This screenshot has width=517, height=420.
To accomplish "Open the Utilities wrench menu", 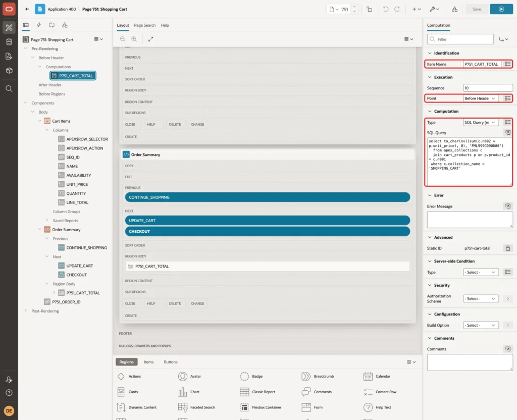I will pos(434,9).
